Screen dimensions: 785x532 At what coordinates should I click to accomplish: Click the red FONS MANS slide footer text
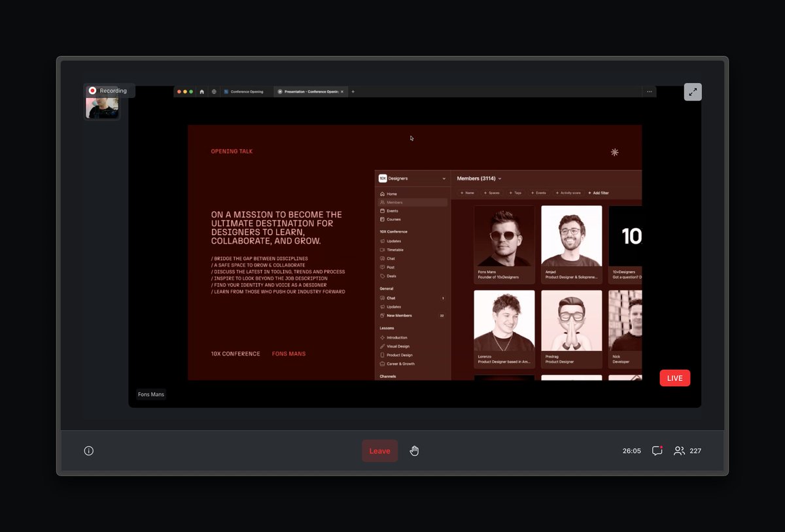[x=288, y=354]
